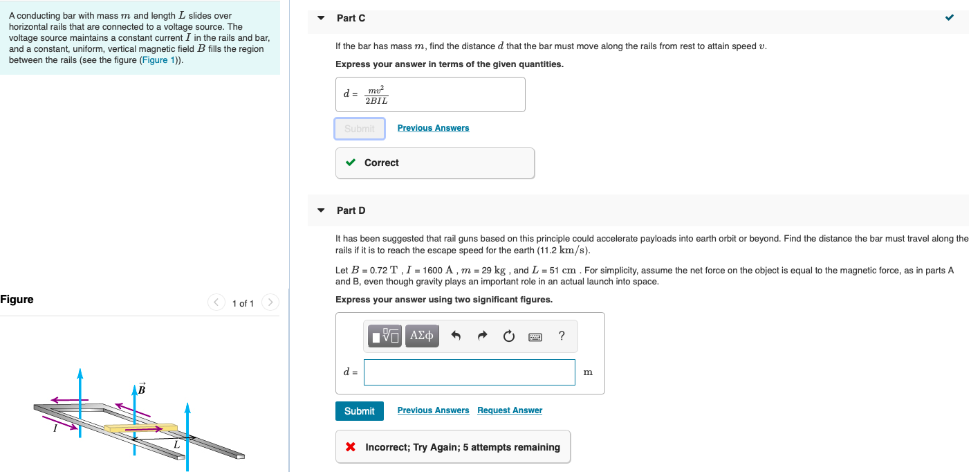The width and height of the screenshot is (980, 472).
Task: Click the red X on the Incorrect message
Action: [349, 446]
